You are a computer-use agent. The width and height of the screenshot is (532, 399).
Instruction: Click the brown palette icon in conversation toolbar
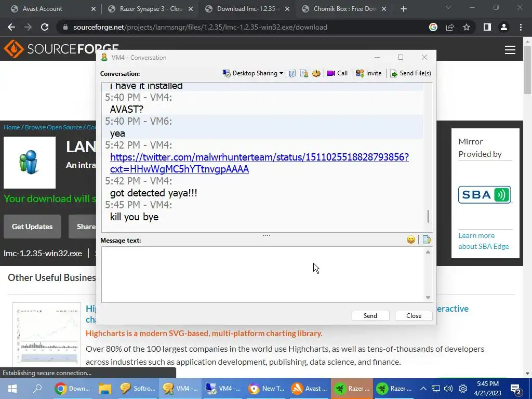(316, 73)
